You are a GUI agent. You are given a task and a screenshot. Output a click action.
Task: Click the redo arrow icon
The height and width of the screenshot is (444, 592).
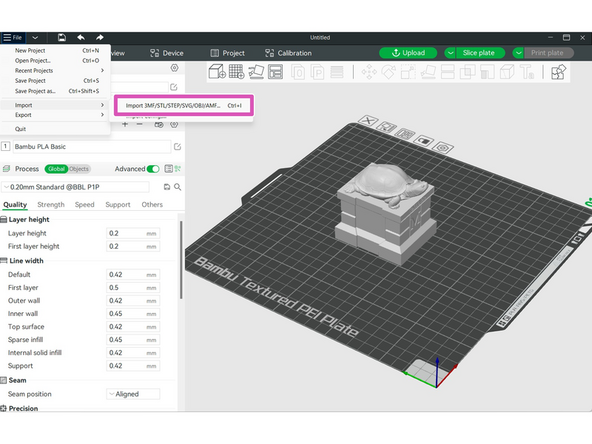(x=100, y=37)
